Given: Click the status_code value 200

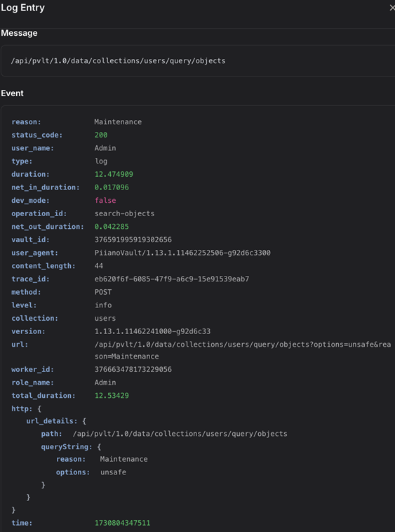Looking at the screenshot, I should point(101,135).
